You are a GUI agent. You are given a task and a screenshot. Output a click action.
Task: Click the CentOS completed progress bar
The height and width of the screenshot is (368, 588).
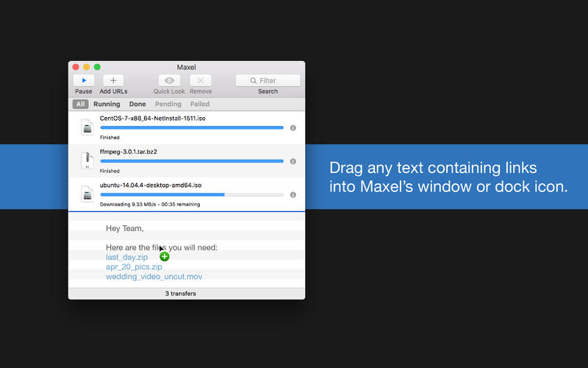tap(192, 127)
